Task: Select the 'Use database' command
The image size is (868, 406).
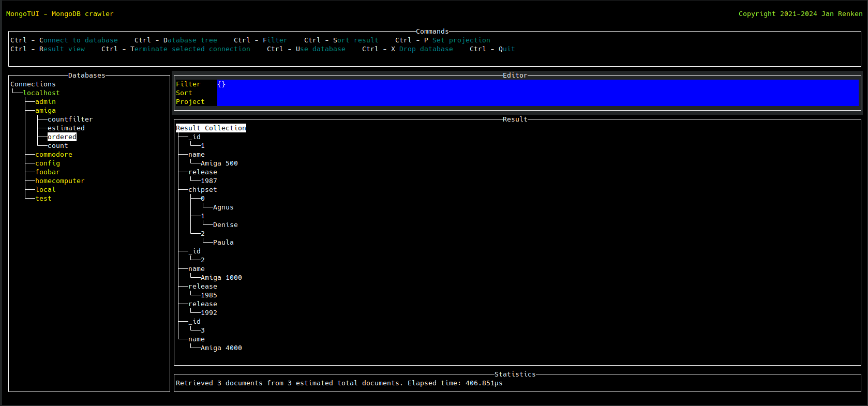Action: pyautogui.click(x=306, y=49)
